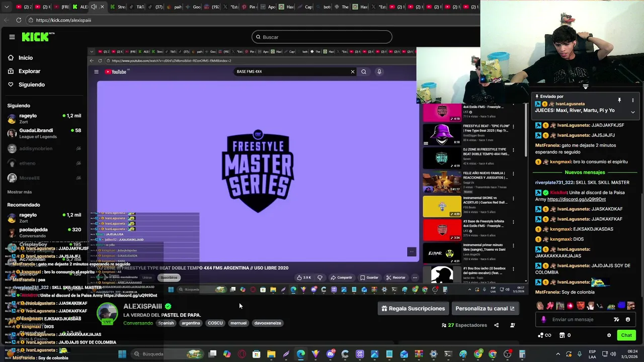Click Recortar under the YouTube video
This screenshot has width=644, height=362.
[x=396, y=278]
